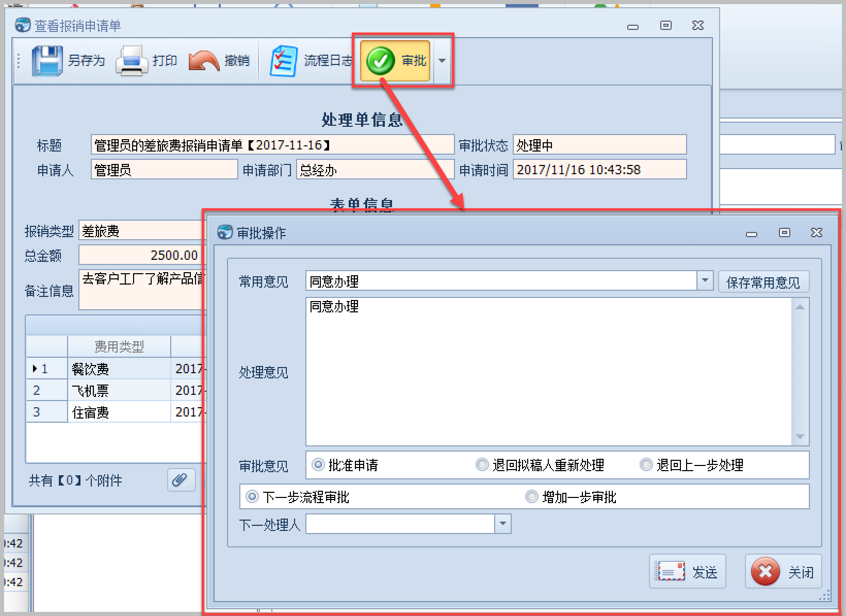This screenshot has width=846, height=616.
Task: Click the 审批状态 field showing 处理中
Action: tap(600, 145)
